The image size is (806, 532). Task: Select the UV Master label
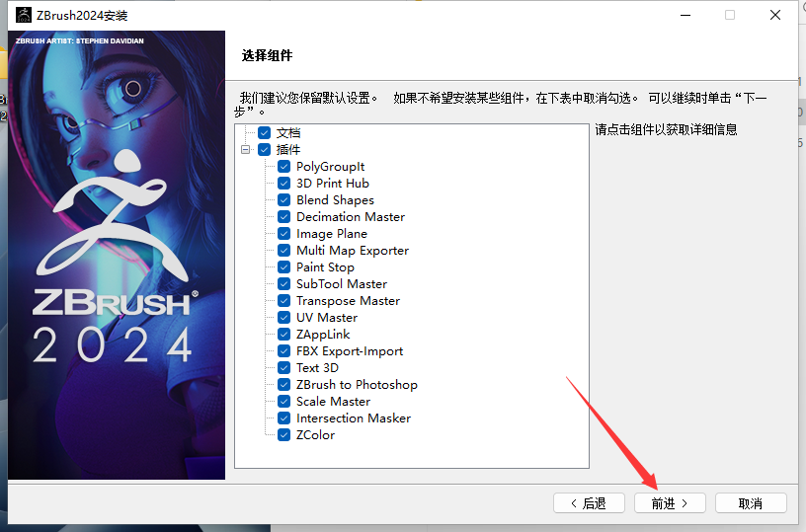[327, 318]
